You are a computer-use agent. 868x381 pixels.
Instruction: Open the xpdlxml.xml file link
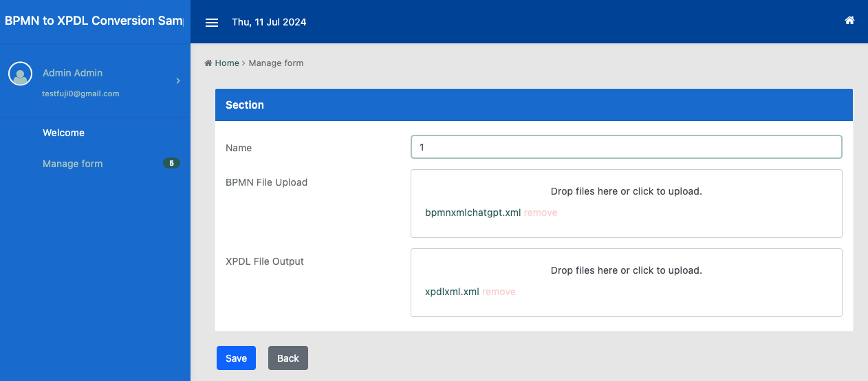tap(452, 292)
